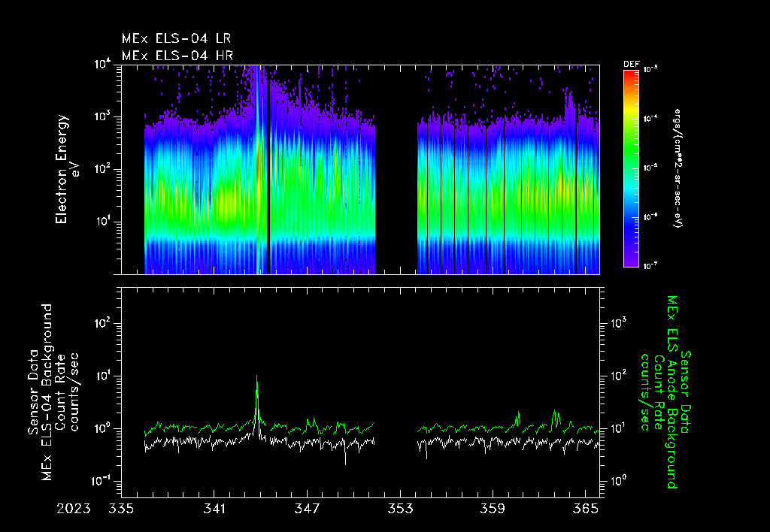Screen dimensions: 770x532
Task: Click the 'MEx ELS-04 HR' title text
Action: [x=177, y=56]
